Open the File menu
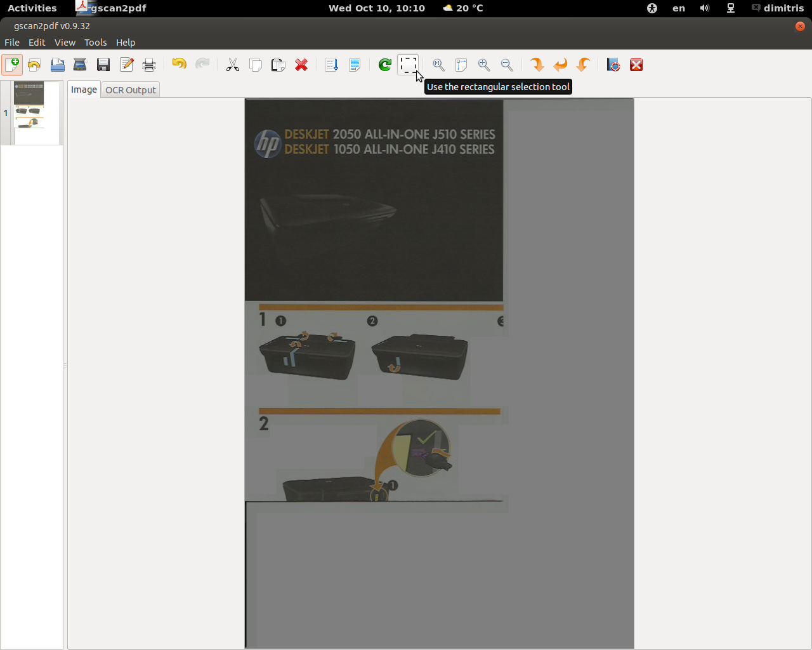Image resolution: width=812 pixels, height=650 pixels. pyautogui.click(x=12, y=43)
